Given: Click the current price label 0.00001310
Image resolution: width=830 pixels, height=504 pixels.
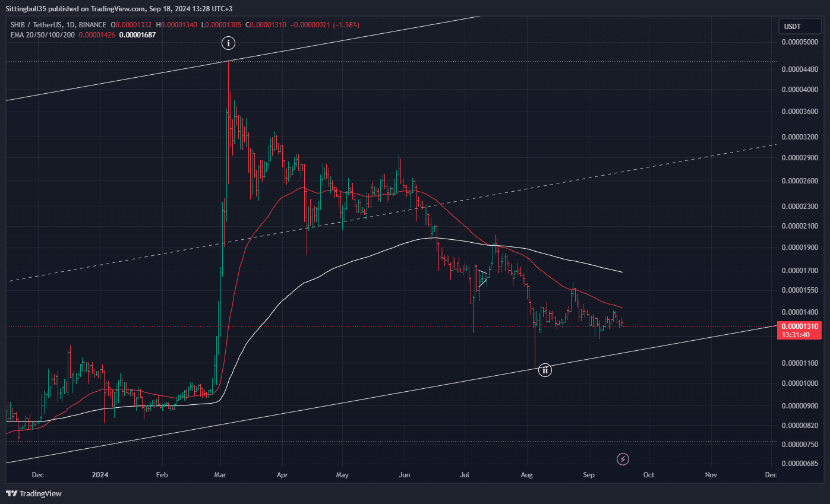Looking at the screenshot, I should tap(800, 327).
